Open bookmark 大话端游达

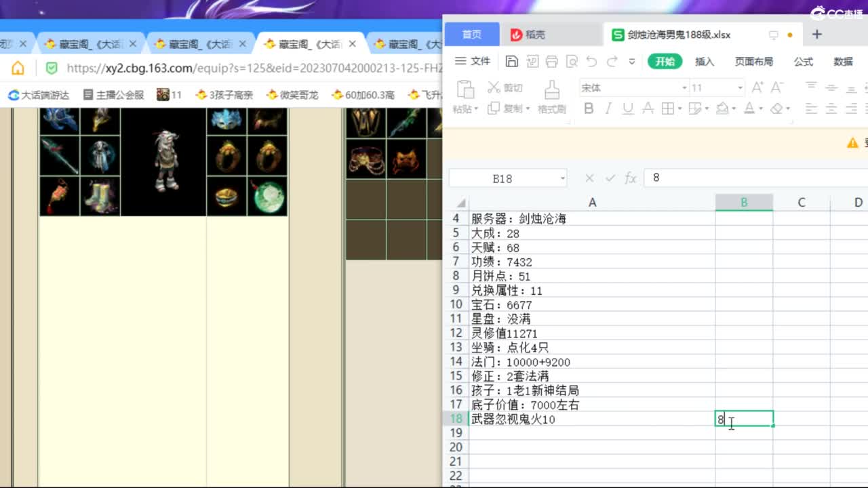39,95
